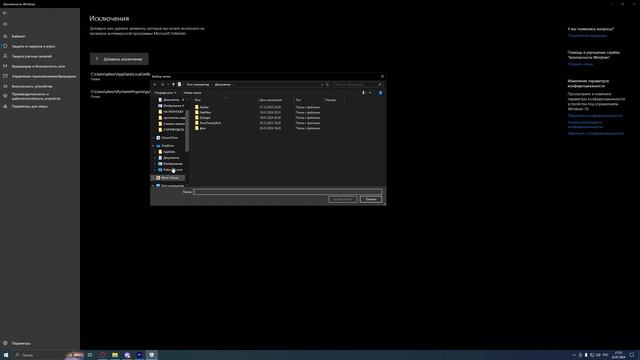Select Рабочий стол under OneDrive in the tree
Viewport: 640px width, 360px height.
click(x=170, y=170)
